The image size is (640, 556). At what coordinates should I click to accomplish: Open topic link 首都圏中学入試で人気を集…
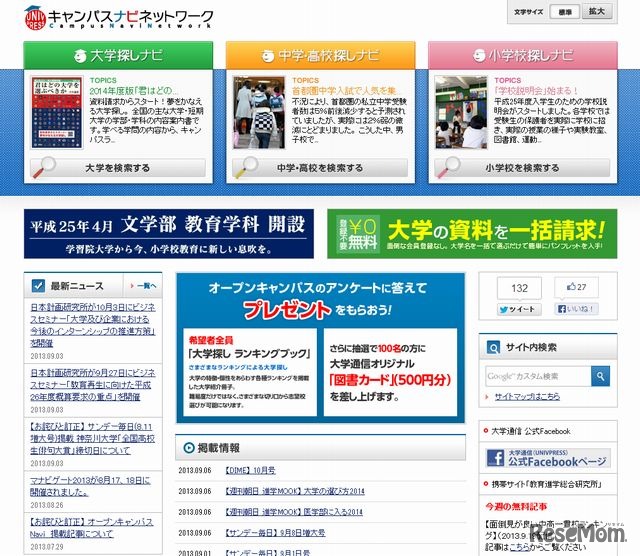[x=346, y=91]
